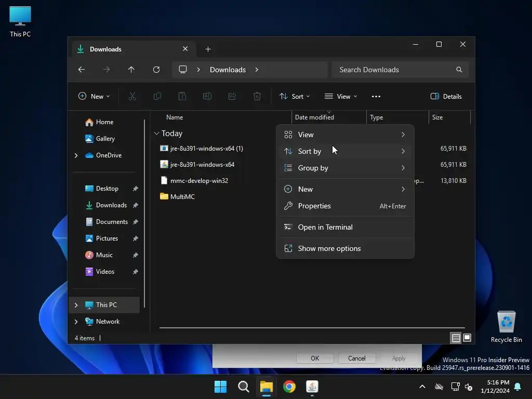Switch to details list view icon in status bar
532x399 pixels.
coord(456,338)
